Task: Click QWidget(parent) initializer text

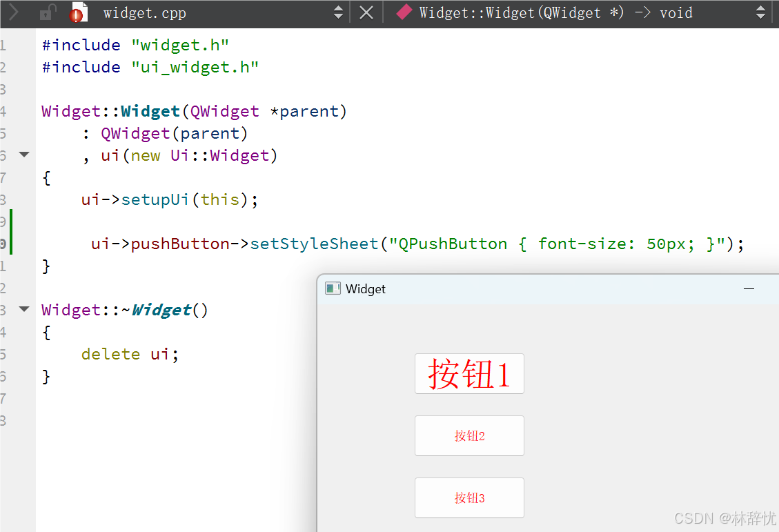Action: 175,134
